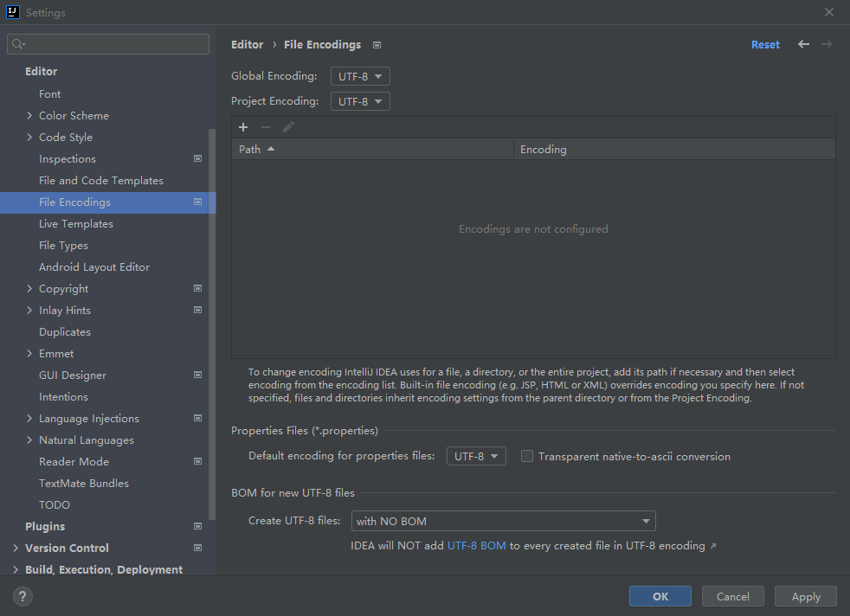
Task: Toggle Transparent native-to-ascii conversion checkbox
Action: [527, 456]
